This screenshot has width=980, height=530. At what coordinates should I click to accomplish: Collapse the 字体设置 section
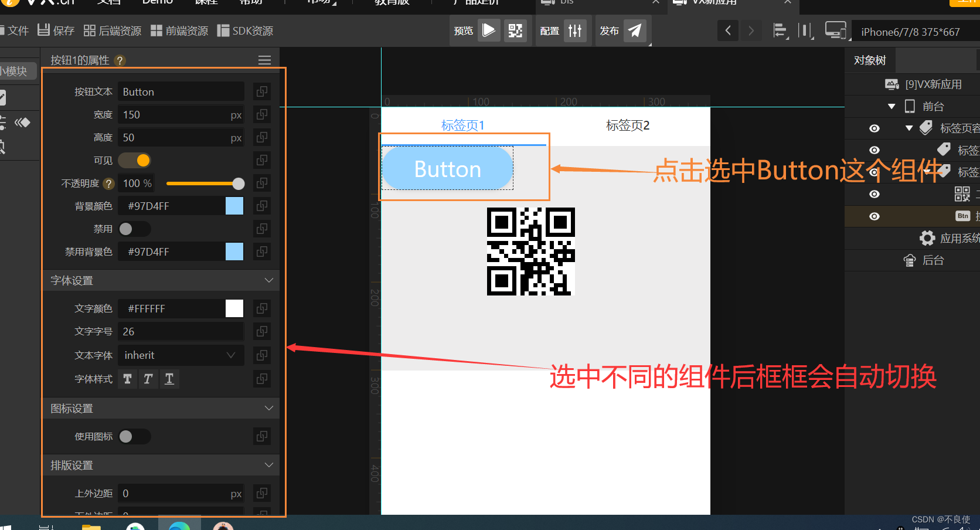coord(269,280)
